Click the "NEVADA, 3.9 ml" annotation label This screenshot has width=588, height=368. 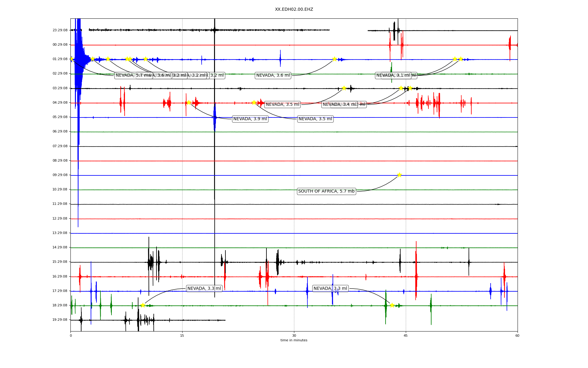click(250, 119)
